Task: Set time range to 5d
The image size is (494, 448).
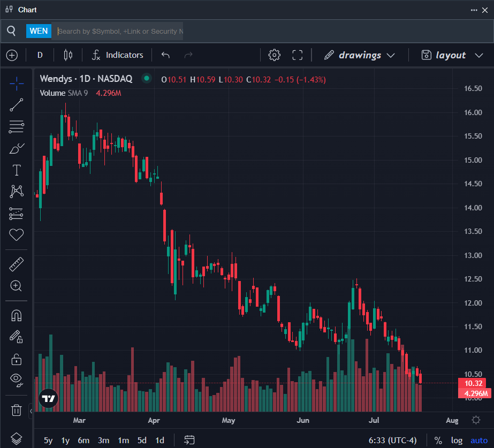Action: pos(142,441)
